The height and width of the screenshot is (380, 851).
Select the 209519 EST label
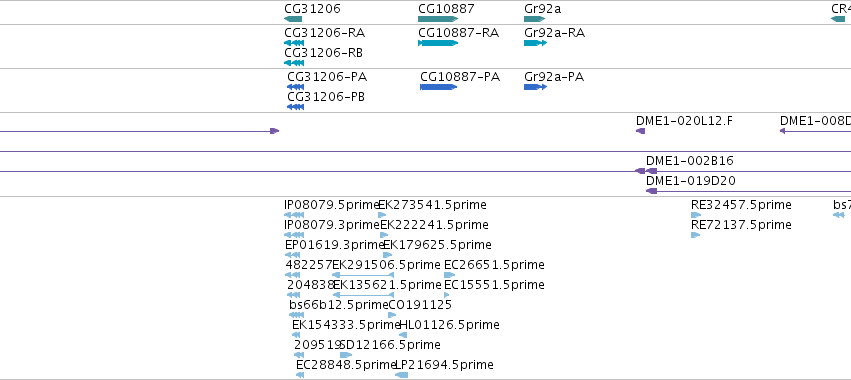pos(317,345)
